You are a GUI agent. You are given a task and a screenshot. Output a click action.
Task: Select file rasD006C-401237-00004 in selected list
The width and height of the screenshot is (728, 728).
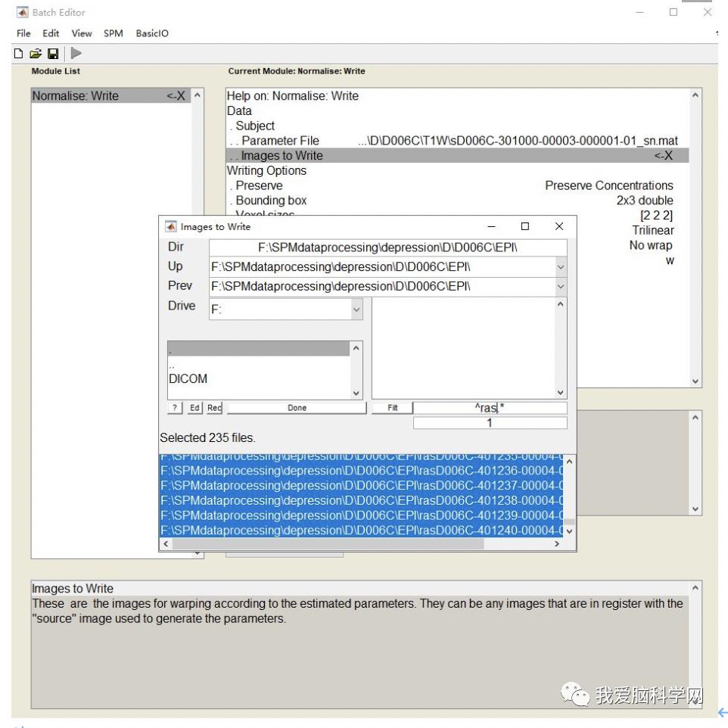click(361, 486)
